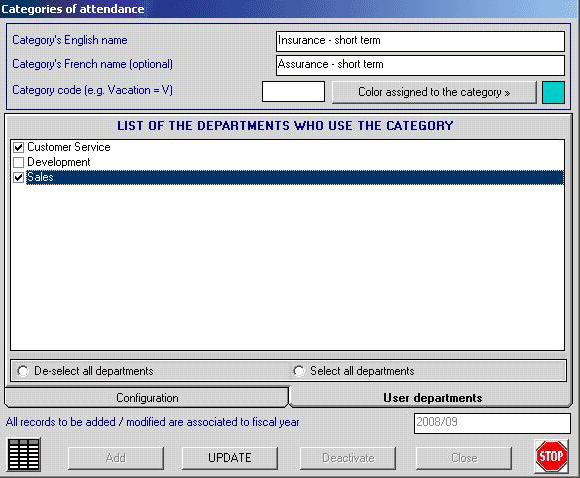This screenshot has height=478, width=580.
Task: Click the cyan category color swatch
Action: pos(553,92)
